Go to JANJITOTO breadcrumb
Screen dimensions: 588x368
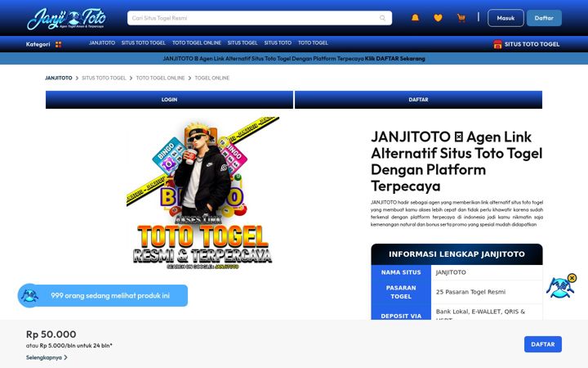coord(59,79)
